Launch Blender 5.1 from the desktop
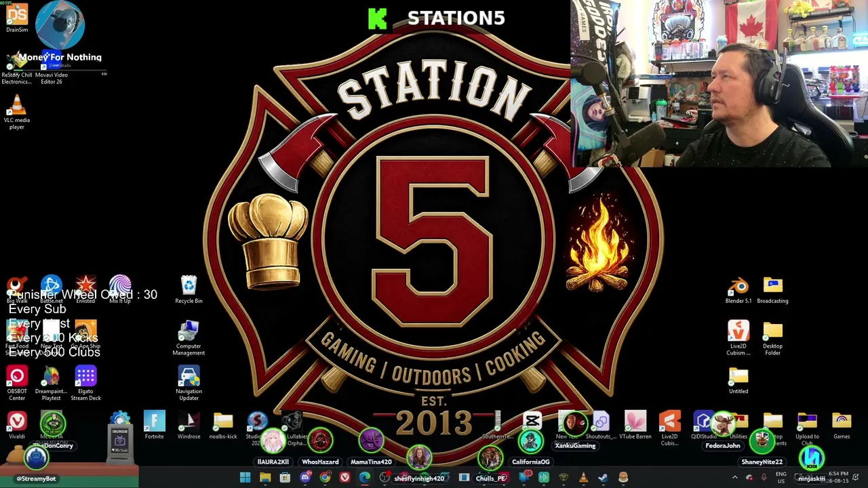The height and width of the screenshot is (488, 868). pos(738,289)
